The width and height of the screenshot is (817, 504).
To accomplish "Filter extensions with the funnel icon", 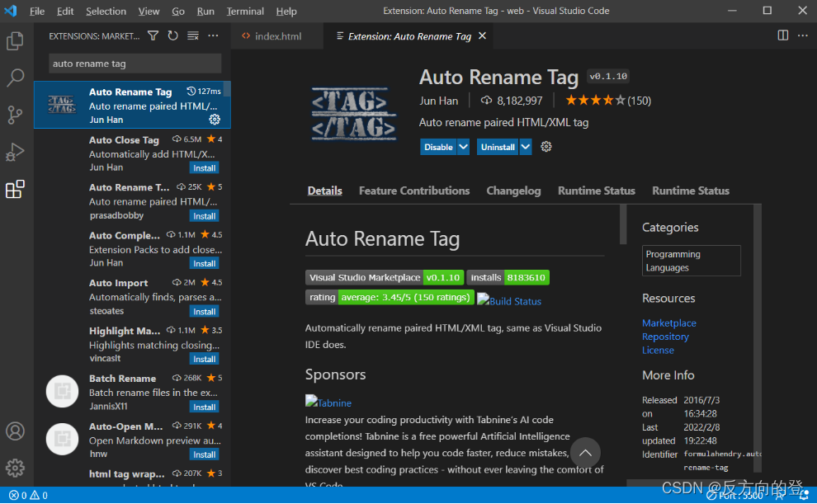I will pos(153,35).
